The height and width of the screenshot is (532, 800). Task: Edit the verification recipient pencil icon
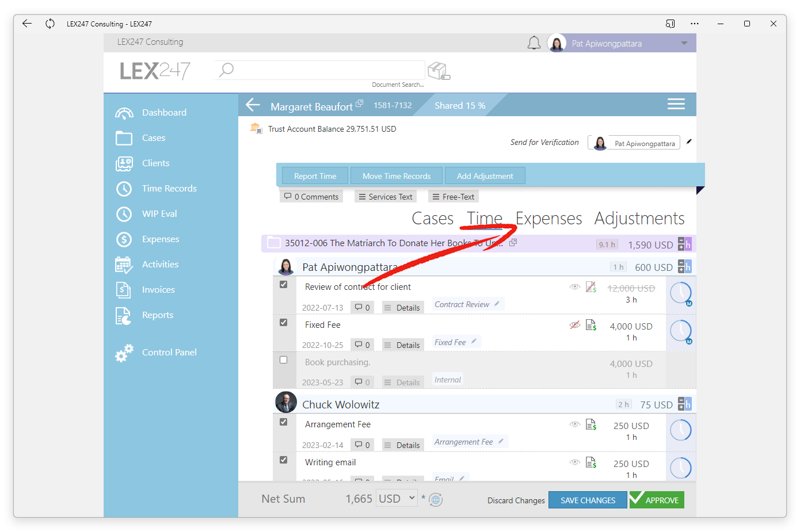[x=689, y=141]
